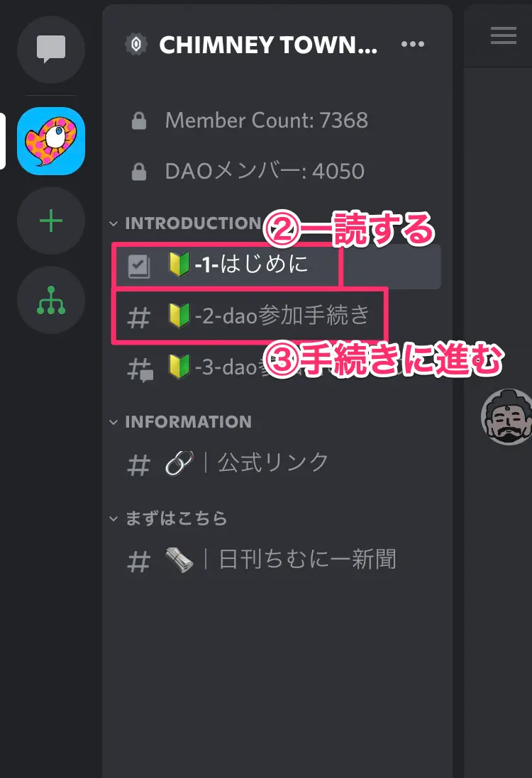Viewport: 532px width, 778px height.
Task: Tap the hamburger menu icon
Action: [503, 35]
